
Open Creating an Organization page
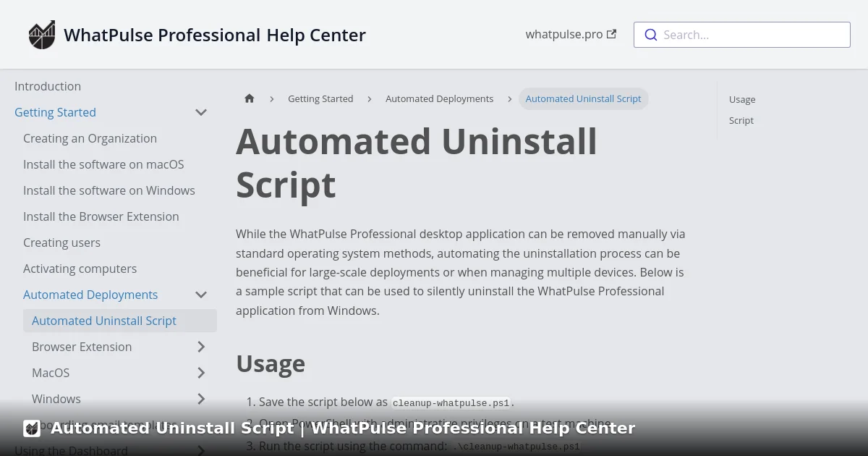[90, 138]
